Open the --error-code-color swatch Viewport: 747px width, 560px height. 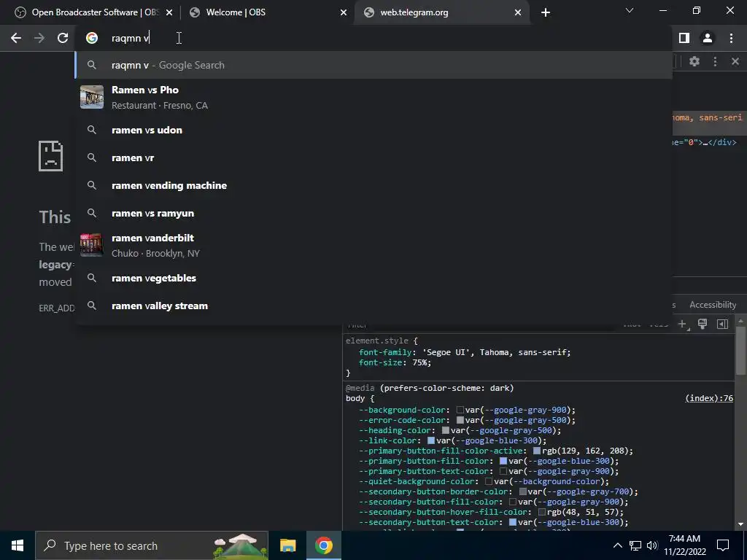(460, 421)
